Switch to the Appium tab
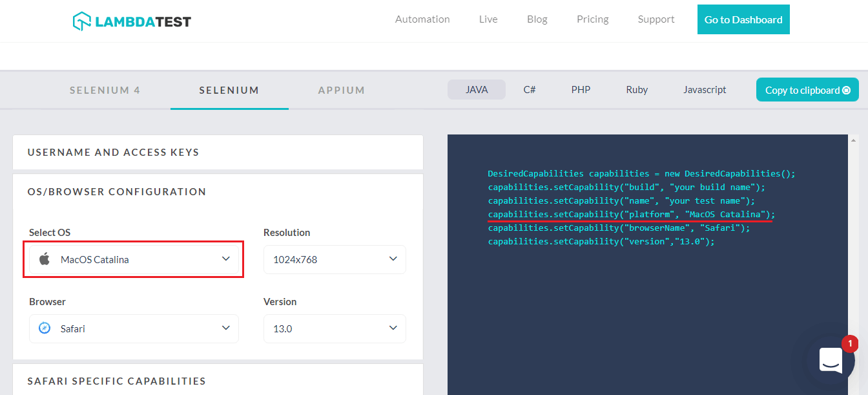868x395 pixels. pos(342,91)
